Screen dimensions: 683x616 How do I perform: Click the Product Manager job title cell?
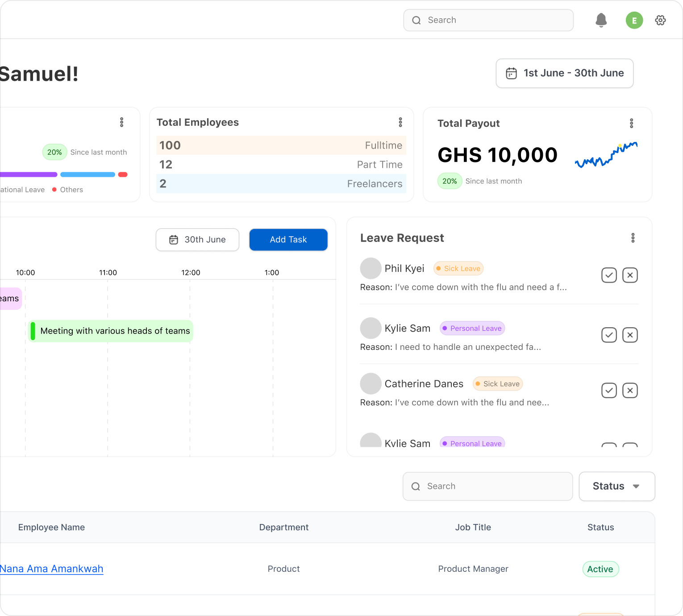click(x=473, y=569)
